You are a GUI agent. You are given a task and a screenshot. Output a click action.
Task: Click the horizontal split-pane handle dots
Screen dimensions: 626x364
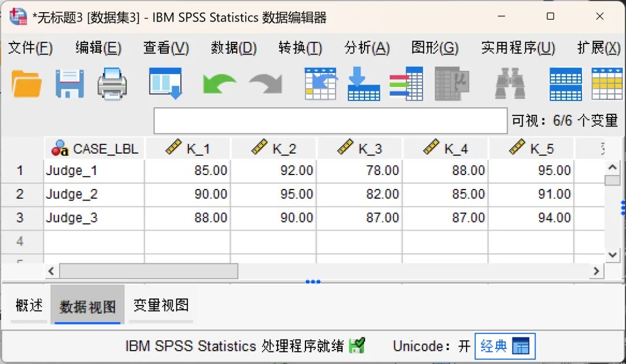click(313, 282)
